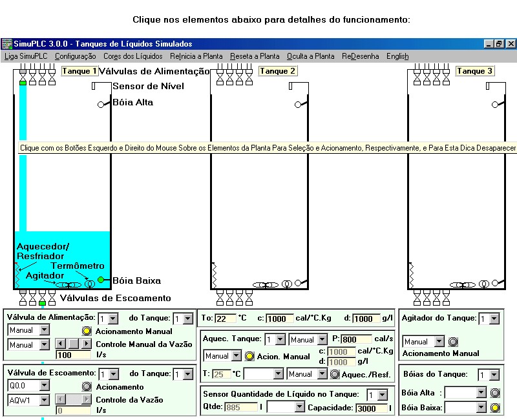
Task: Toggle the Aquec./Resf. indicator button
Action: 335,374
